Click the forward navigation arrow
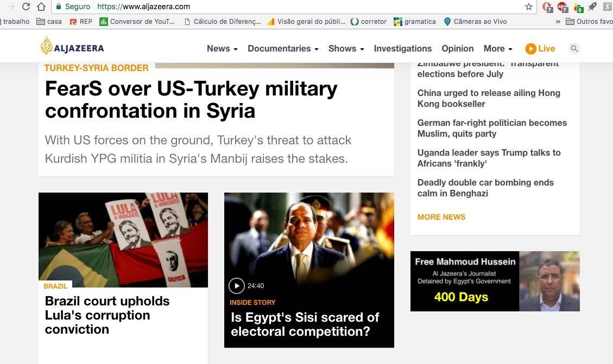This screenshot has height=364, width=613. pyautogui.click(x=10, y=7)
